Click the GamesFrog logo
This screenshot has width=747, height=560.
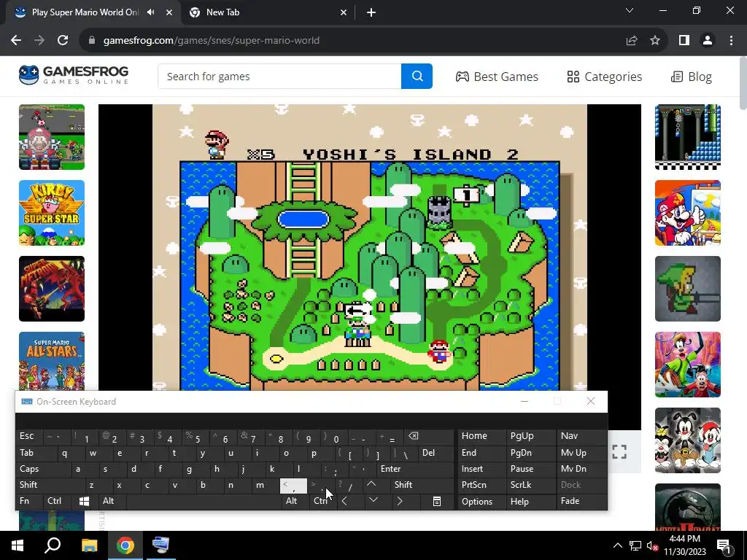[x=74, y=75]
